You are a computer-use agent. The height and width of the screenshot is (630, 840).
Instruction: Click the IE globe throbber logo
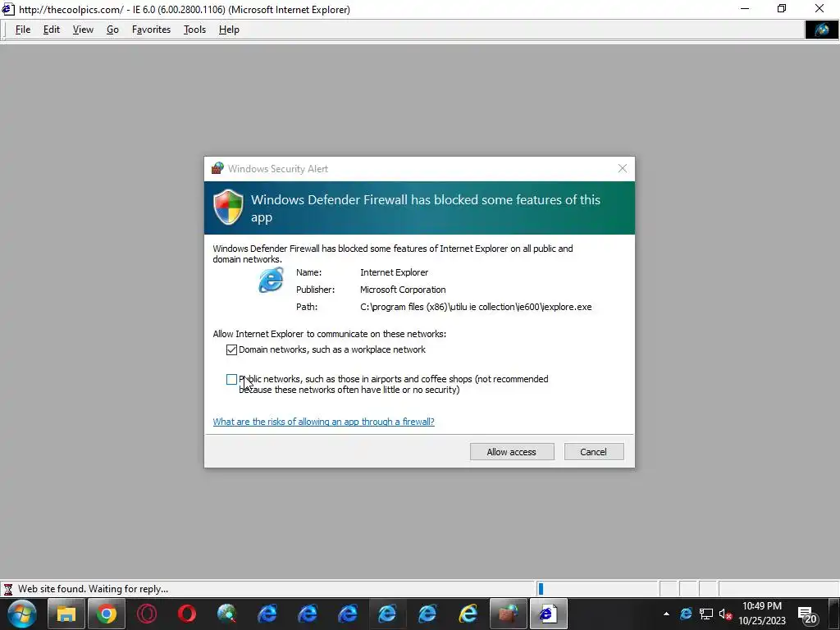[822, 30]
